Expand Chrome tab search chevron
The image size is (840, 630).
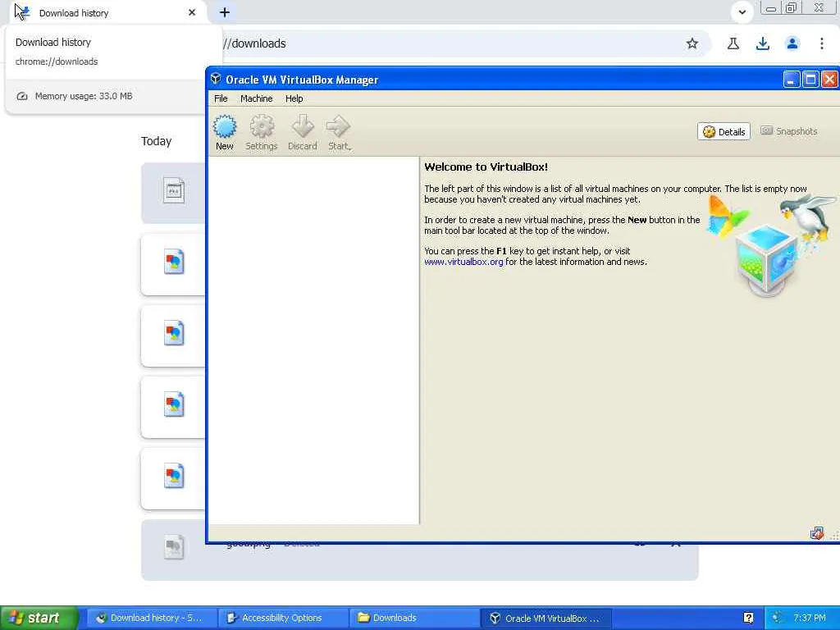(x=742, y=12)
